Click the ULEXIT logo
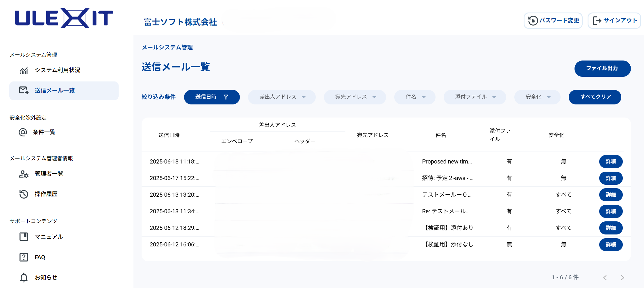This screenshot has height=288, width=644. pos(64,18)
